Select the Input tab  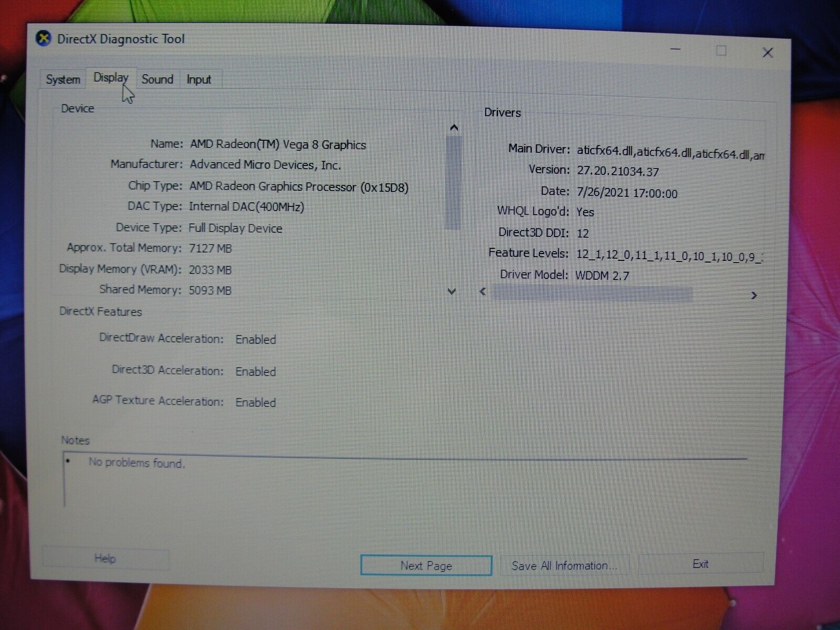[198, 79]
